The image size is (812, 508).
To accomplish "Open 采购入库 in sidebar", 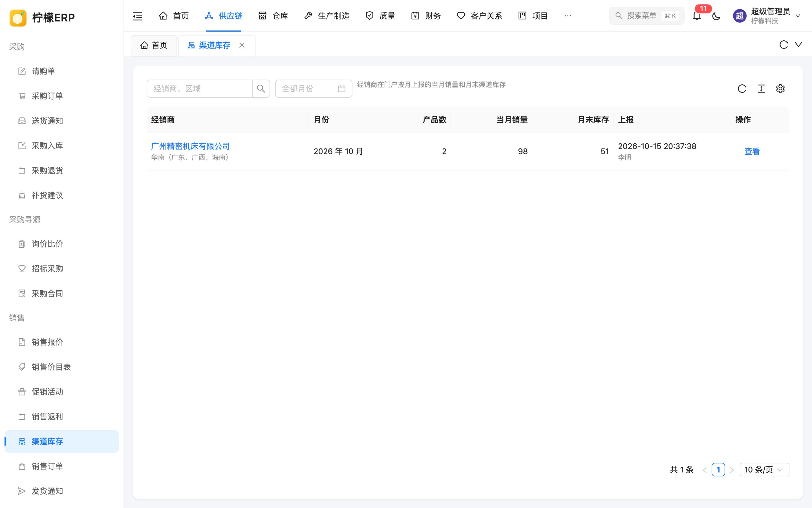I will (x=62, y=146).
